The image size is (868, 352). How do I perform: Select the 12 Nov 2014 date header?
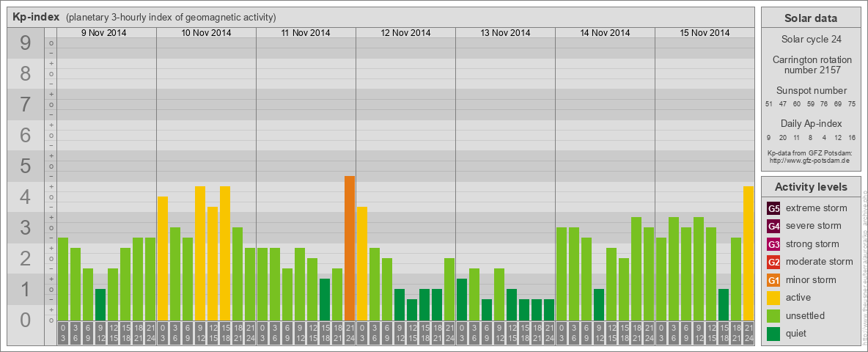pyautogui.click(x=405, y=33)
